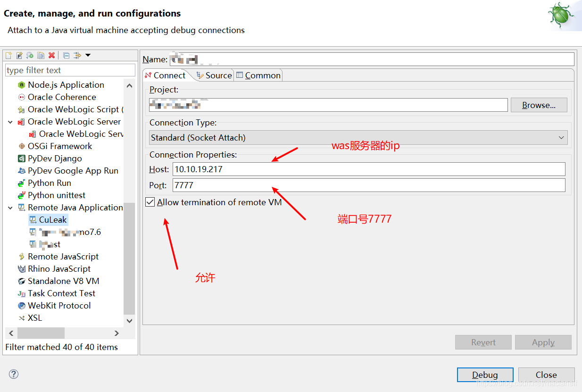Click the vertical scrollbar thumb in tree
Image resolution: width=582 pixels, height=392 pixels.
[x=129, y=259]
